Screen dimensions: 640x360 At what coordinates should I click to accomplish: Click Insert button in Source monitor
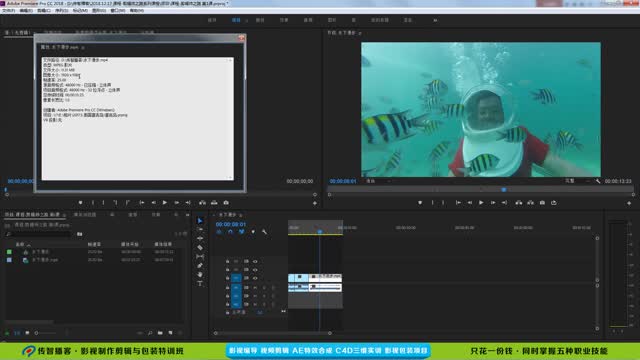pyautogui.click(x=202, y=202)
